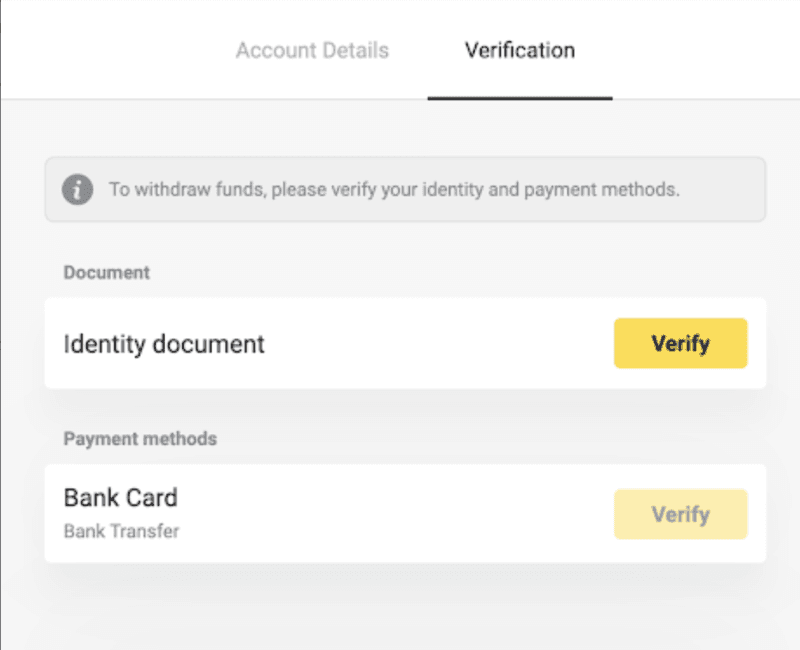
Task: Click the underline beneath the Verification tab
Action: [x=520, y=98]
